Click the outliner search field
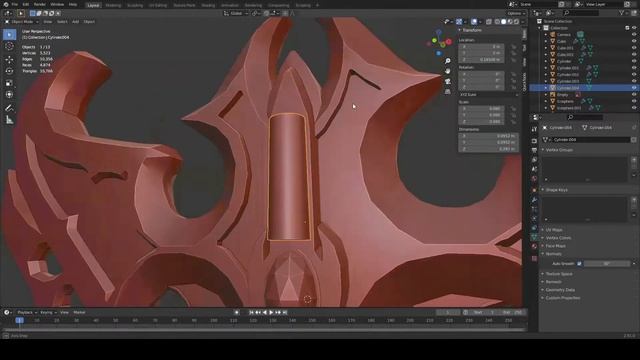The height and width of the screenshot is (360, 640). coord(580,13)
